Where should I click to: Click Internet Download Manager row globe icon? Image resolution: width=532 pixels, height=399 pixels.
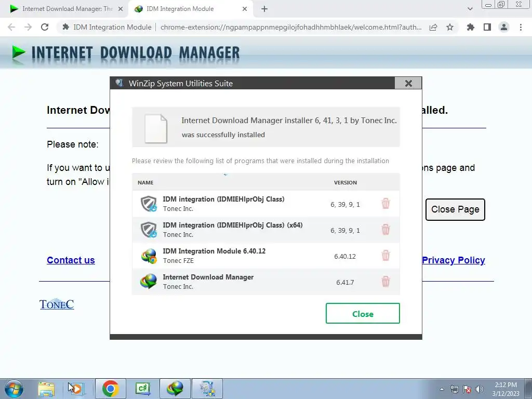149,282
